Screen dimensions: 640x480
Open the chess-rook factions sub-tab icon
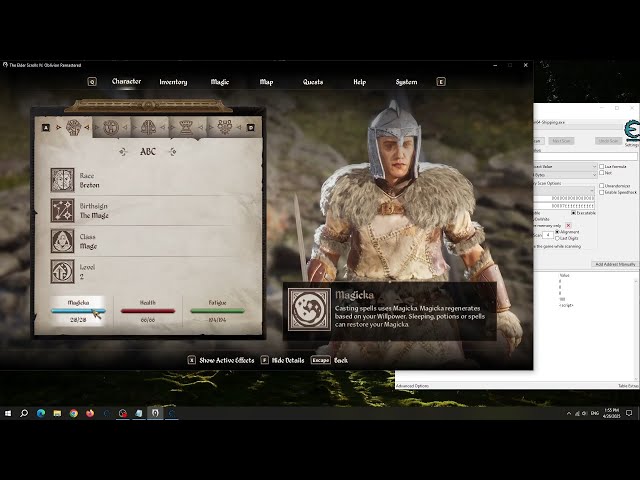[x=186, y=128]
